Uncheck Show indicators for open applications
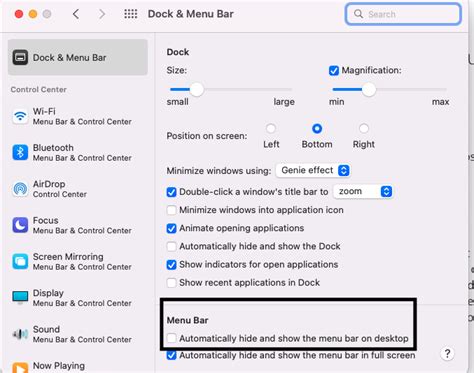The image size is (474, 373). coord(171,265)
